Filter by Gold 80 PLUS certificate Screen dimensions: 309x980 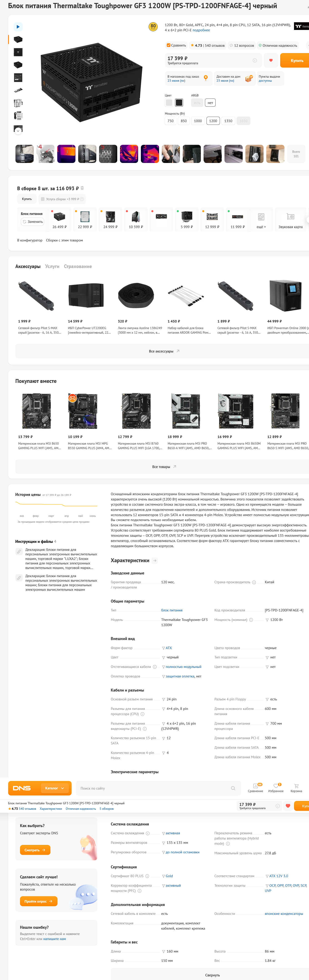[163, 876]
